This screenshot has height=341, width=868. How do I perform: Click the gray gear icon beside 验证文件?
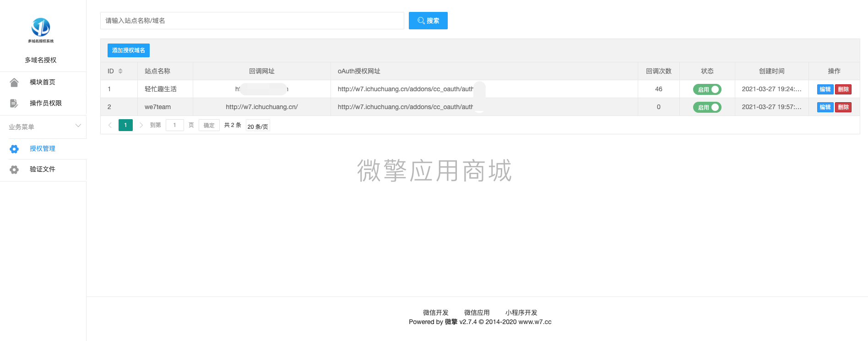pos(14,170)
